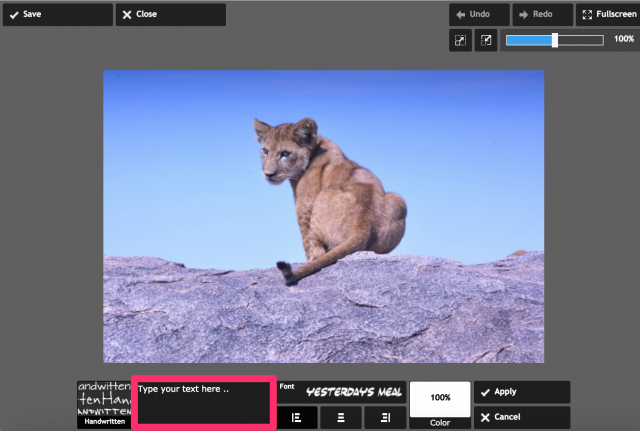Cancel the text tool
Image resolution: width=640 pixels, height=431 pixels.
click(521, 417)
